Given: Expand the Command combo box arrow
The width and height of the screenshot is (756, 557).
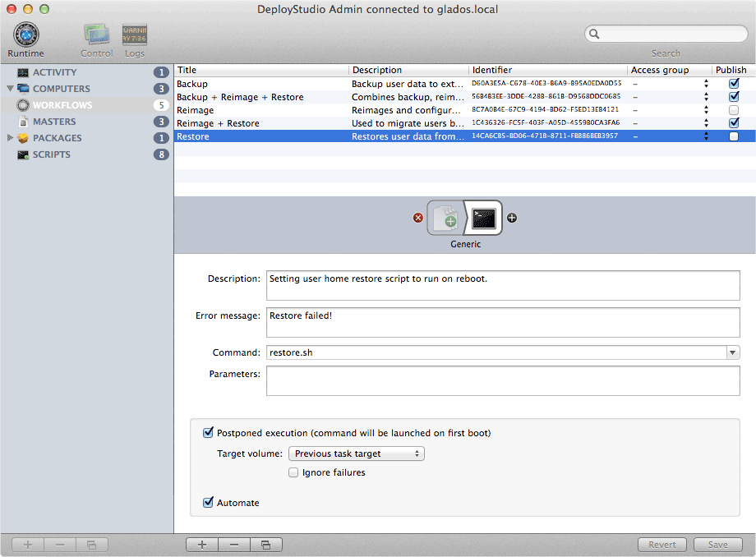Looking at the screenshot, I should tap(732, 352).
